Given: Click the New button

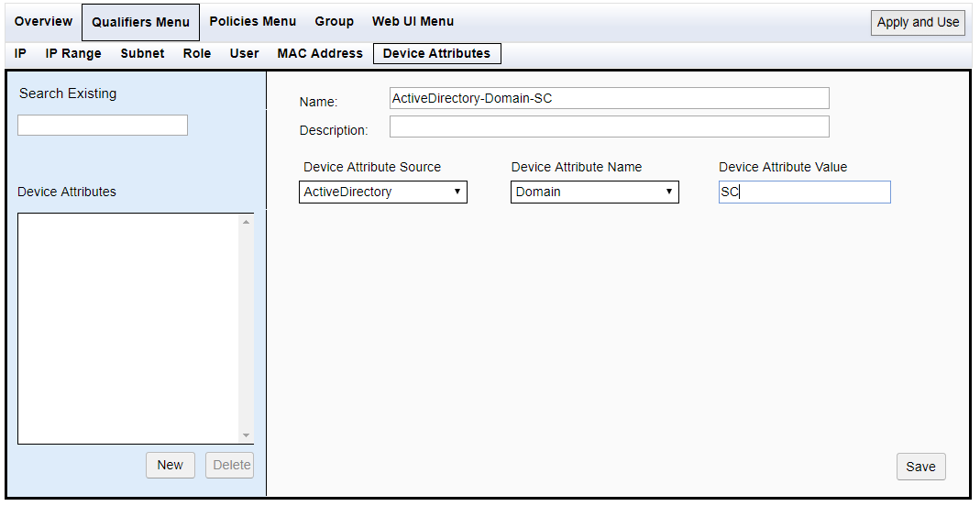Looking at the screenshot, I should pos(170,466).
